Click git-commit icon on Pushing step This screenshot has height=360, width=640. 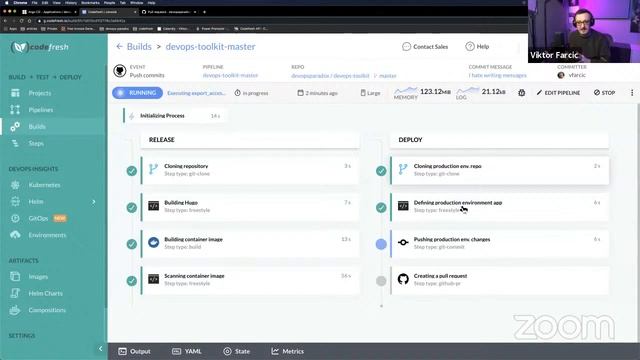[x=403, y=242]
